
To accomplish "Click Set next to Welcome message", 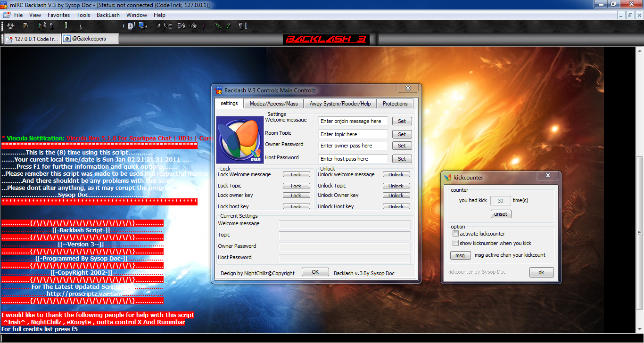I will click(x=402, y=121).
